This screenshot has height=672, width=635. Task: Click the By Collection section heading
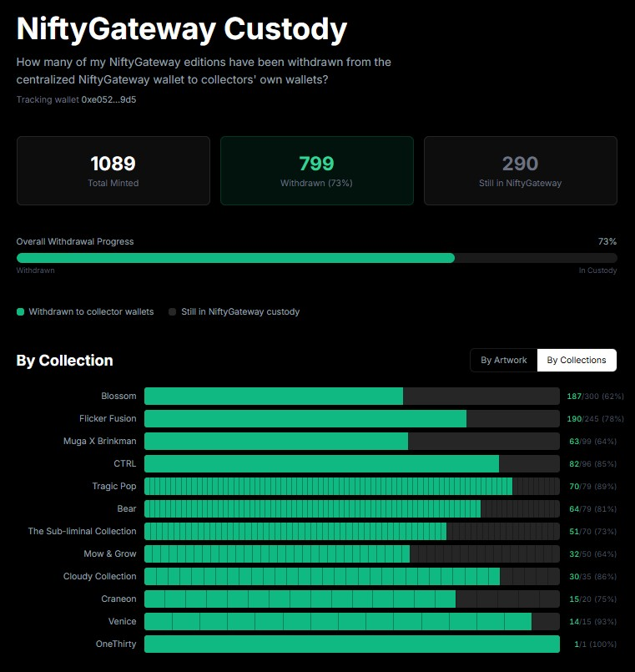(65, 361)
